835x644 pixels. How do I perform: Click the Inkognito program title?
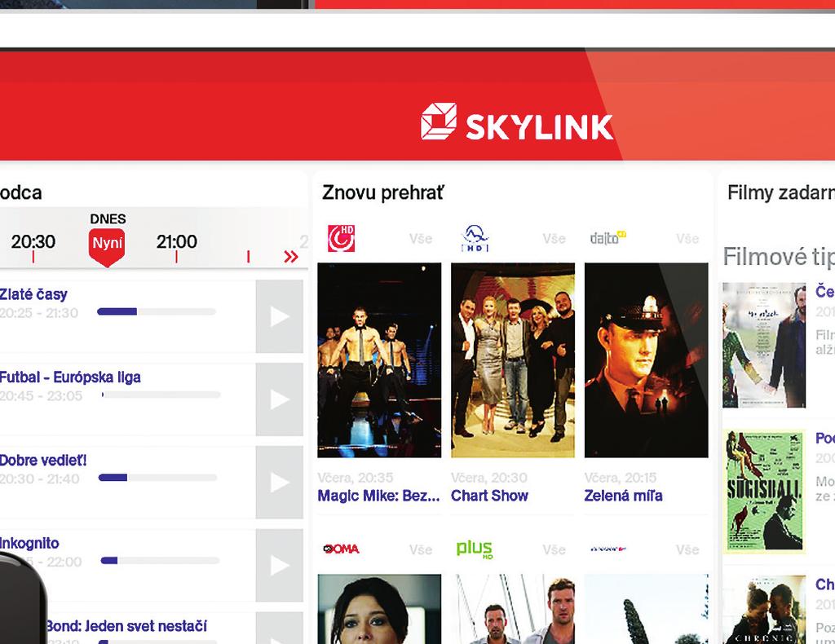29,544
